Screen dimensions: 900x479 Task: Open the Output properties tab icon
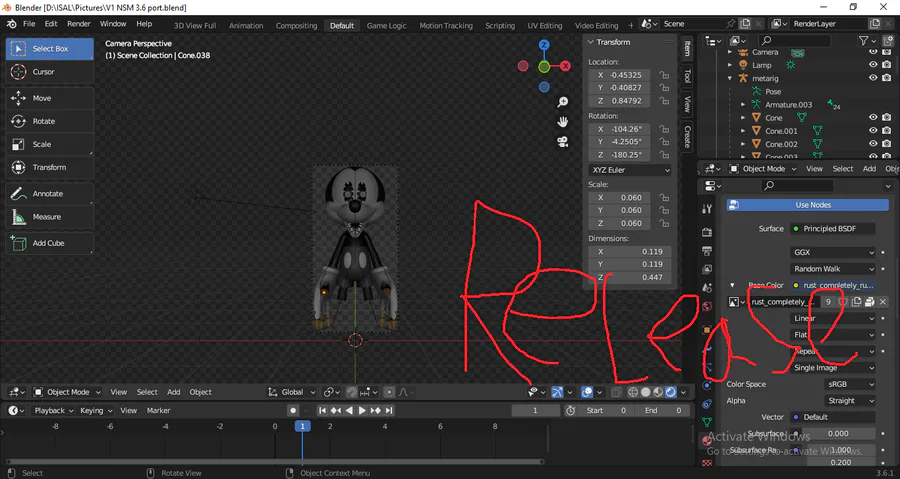(707, 251)
